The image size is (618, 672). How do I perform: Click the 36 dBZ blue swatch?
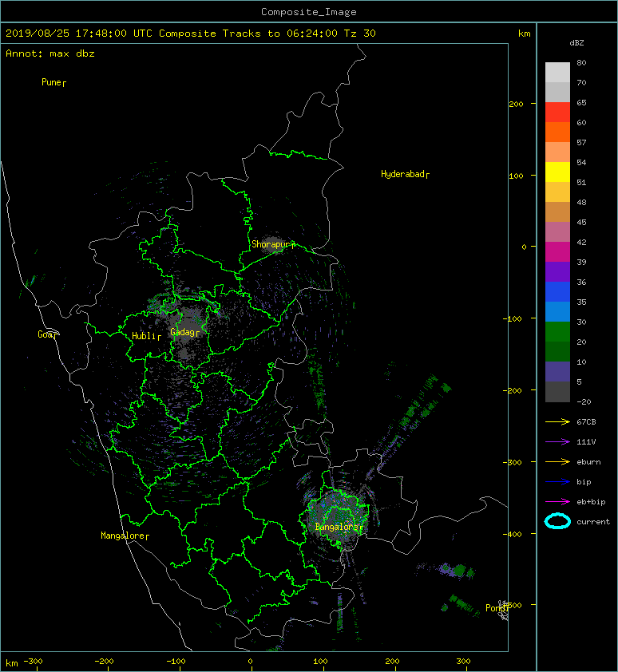(557, 291)
